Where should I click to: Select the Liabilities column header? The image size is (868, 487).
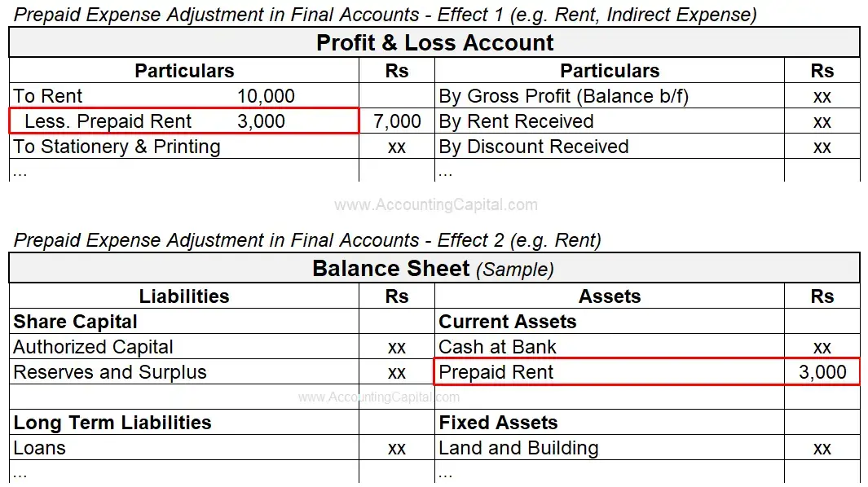[184, 296]
